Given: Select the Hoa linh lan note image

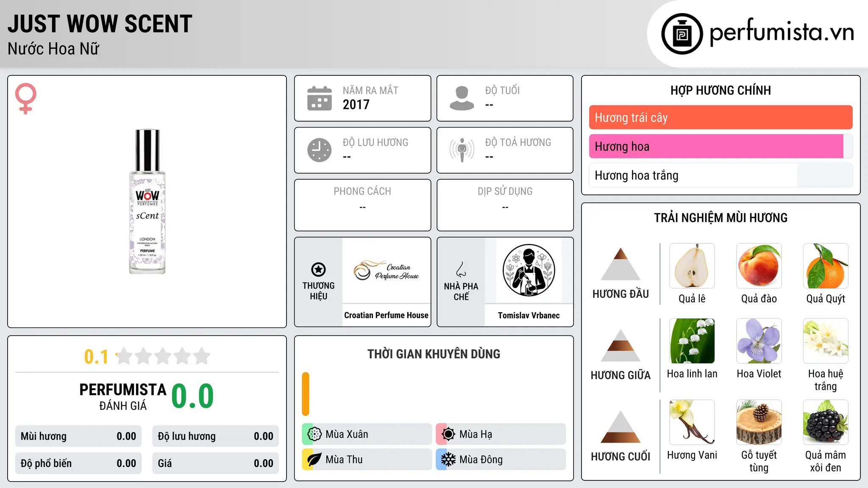Looking at the screenshot, I should [x=692, y=341].
